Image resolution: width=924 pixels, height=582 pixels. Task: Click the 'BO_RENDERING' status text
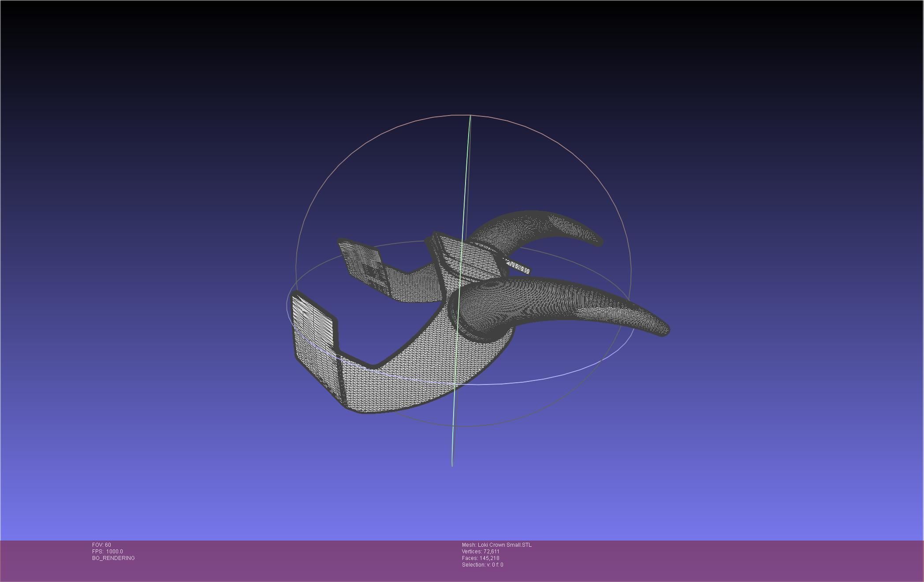[x=113, y=558]
